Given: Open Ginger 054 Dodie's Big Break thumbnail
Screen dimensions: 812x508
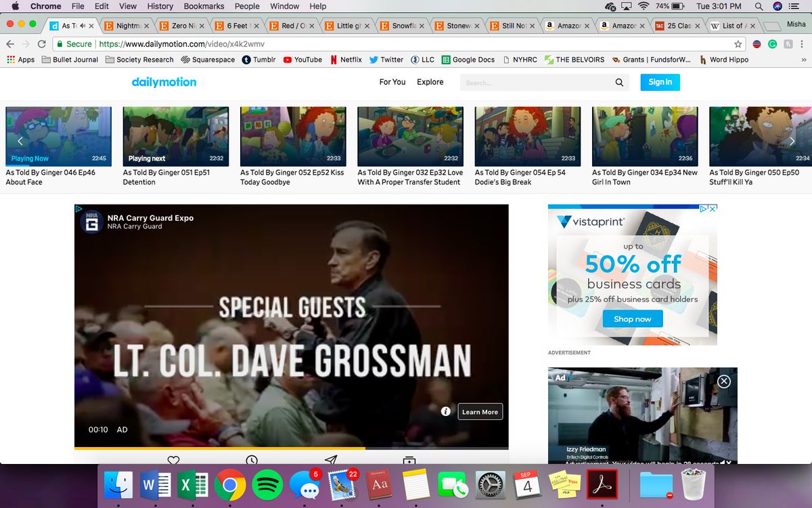Looking at the screenshot, I should click(528, 136).
